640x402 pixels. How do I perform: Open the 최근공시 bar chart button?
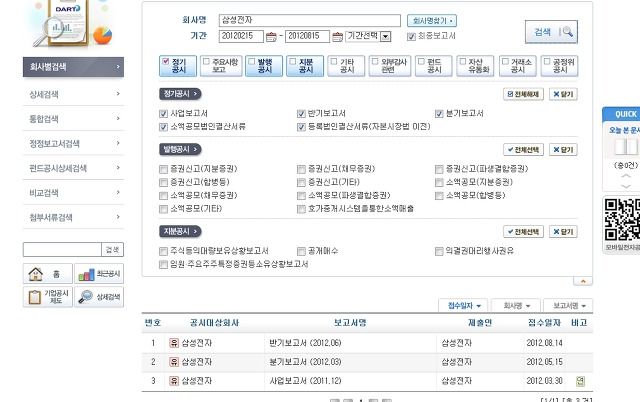(x=99, y=273)
